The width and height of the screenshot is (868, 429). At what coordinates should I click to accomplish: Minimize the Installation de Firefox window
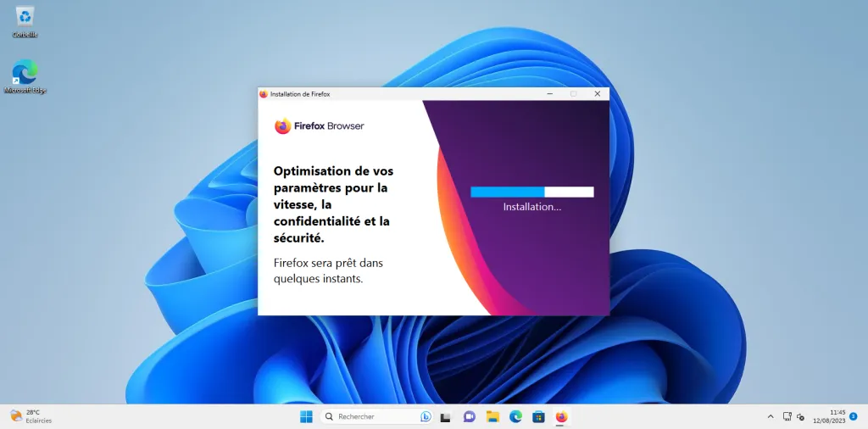(x=549, y=94)
